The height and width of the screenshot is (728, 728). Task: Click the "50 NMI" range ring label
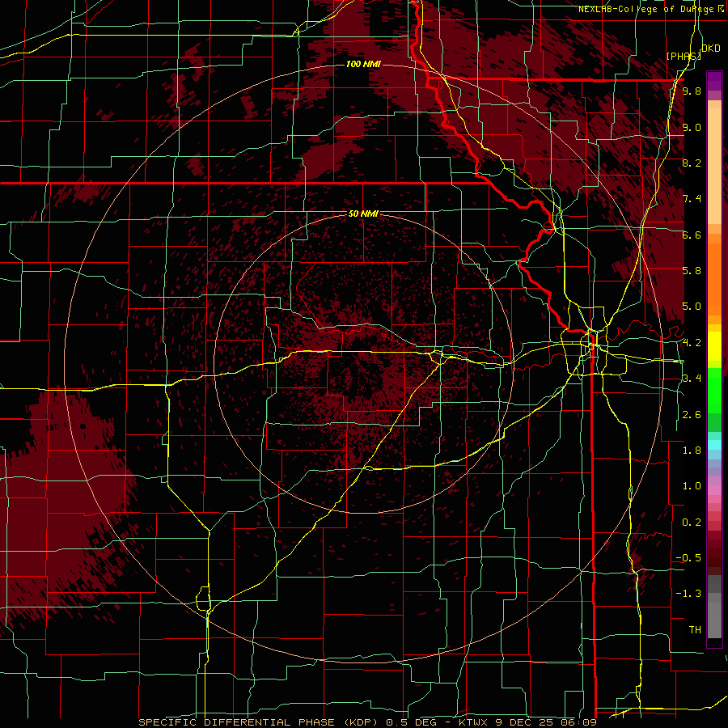click(x=363, y=214)
